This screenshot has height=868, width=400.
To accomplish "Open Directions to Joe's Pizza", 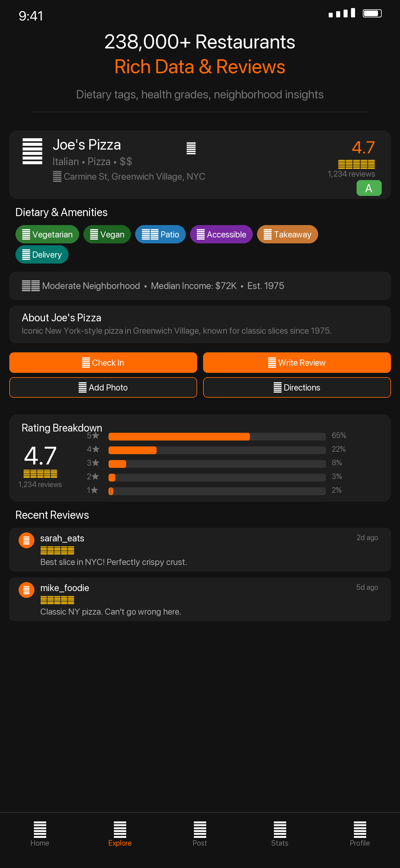I will [297, 387].
